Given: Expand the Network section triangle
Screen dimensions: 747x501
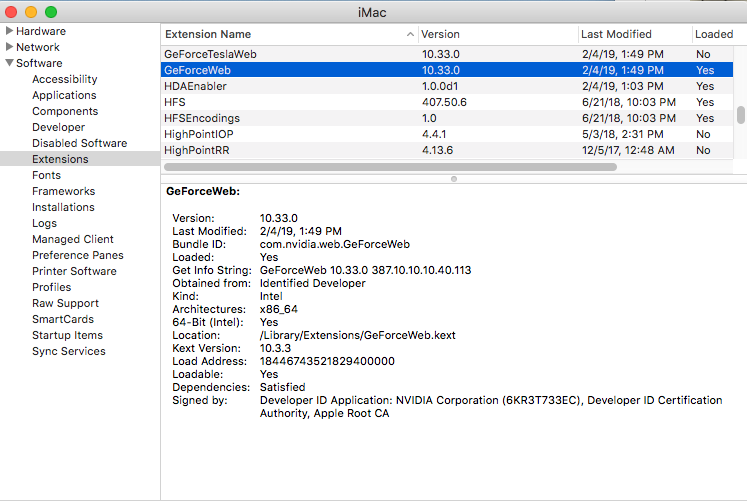Looking at the screenshot, I should click(x=9, y=47).
